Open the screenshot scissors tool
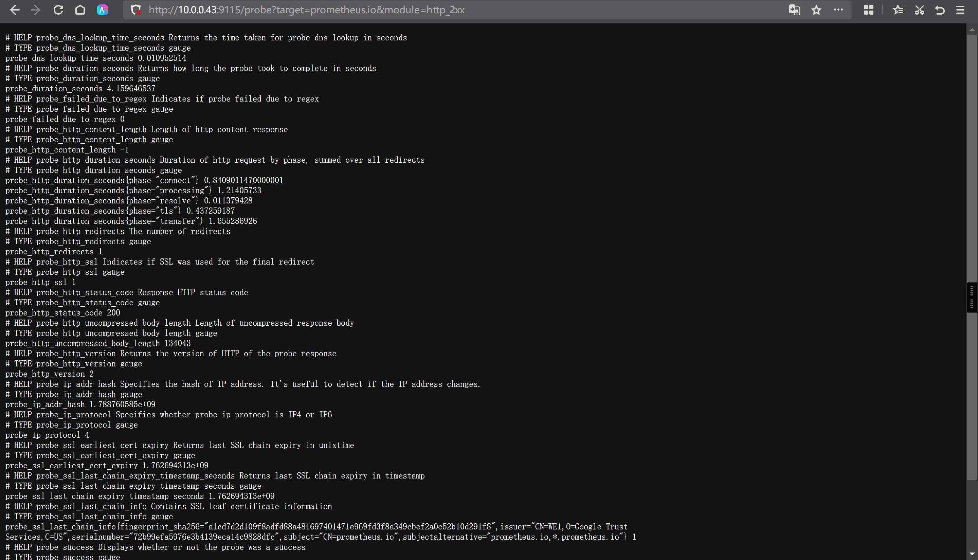978x560 pixels. [x=919, y=10]
